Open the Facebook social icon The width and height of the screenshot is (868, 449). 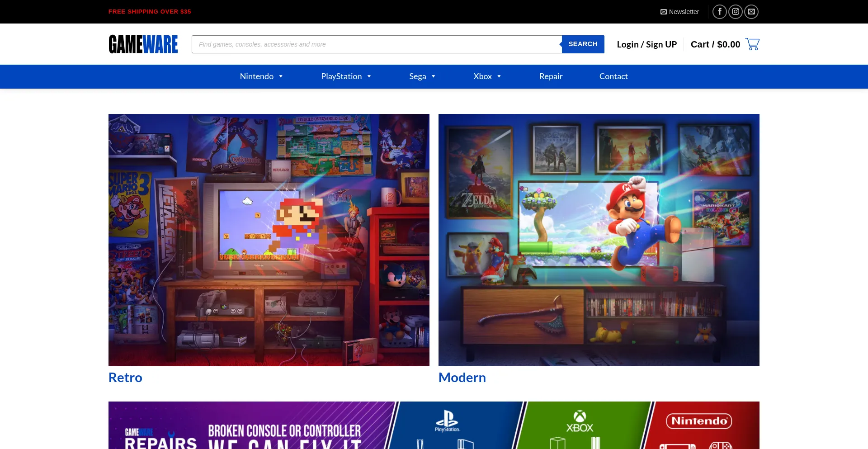click(720, 12)
